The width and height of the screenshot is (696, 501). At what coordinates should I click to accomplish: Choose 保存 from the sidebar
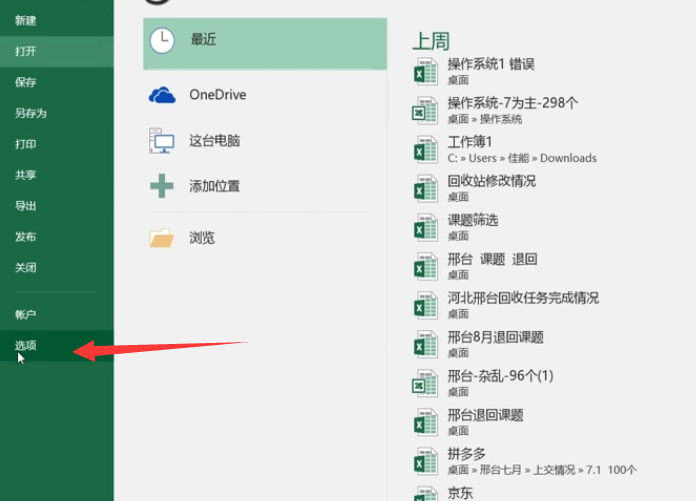[x=57, y=83]
